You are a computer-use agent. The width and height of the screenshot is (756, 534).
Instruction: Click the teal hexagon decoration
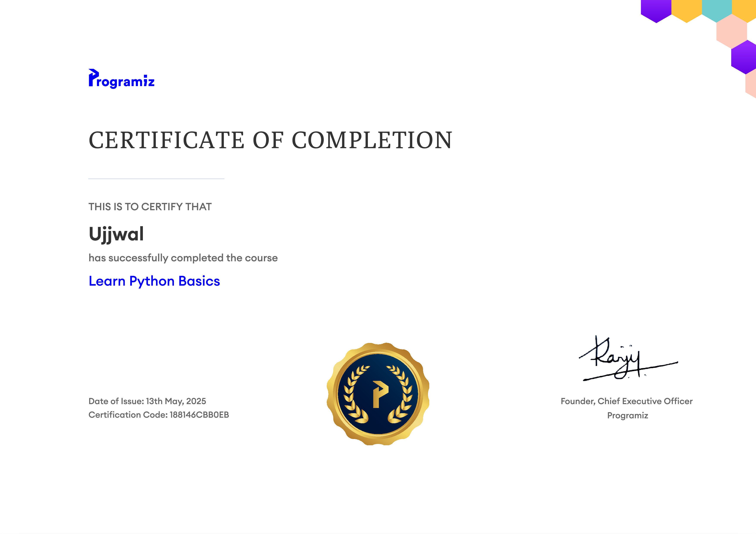pyautogui.click(x=717, y=10)
